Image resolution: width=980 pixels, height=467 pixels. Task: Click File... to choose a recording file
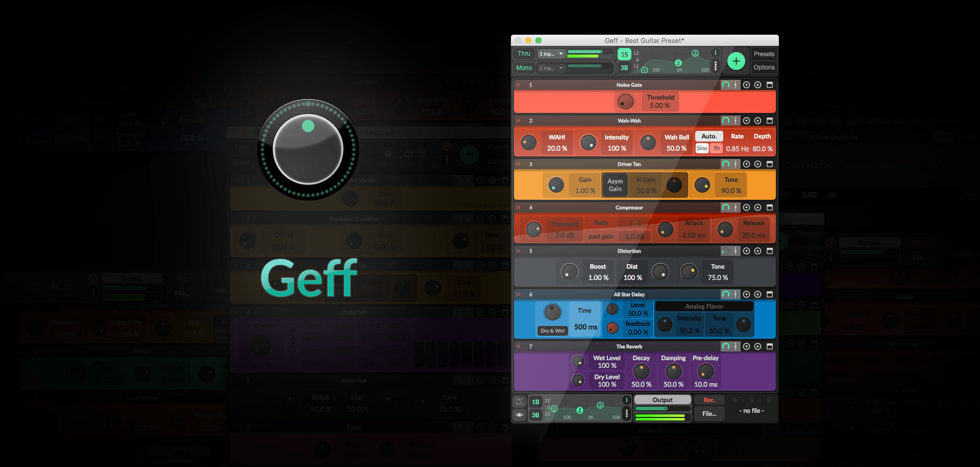[x=709, y=413]
